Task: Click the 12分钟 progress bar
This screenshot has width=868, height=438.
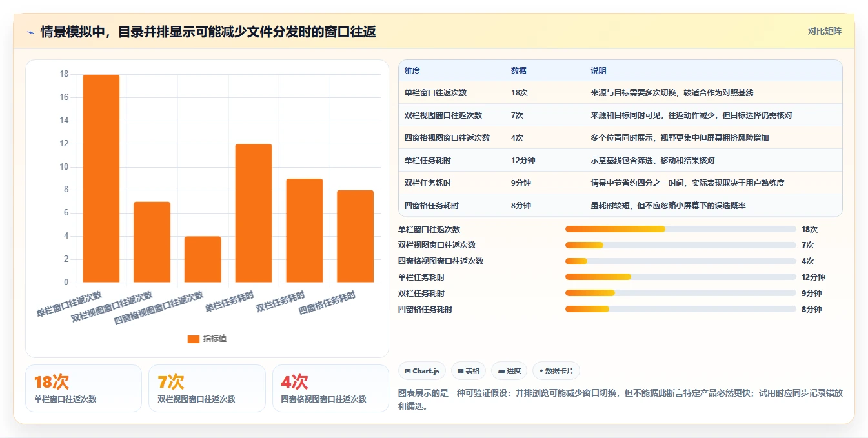Action: pos(680,277)
